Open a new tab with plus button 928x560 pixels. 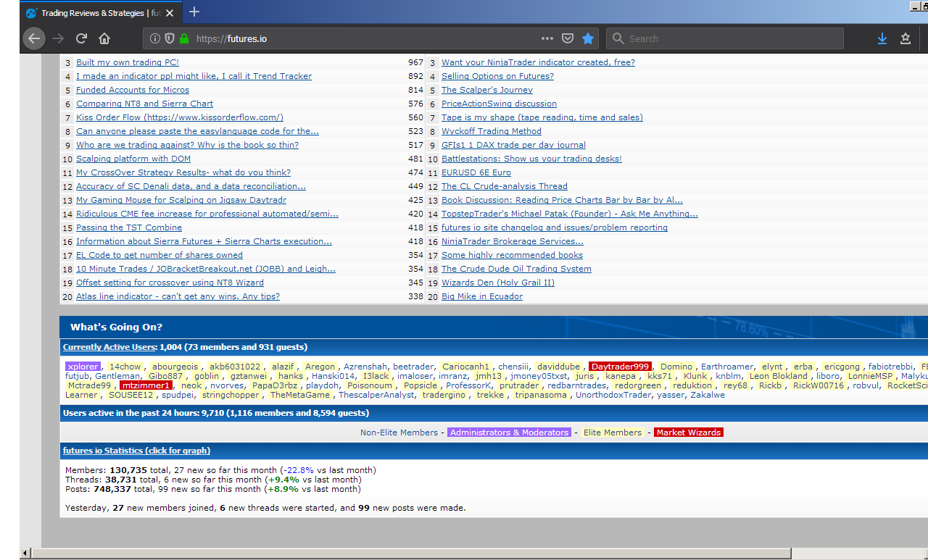[194, 12]
